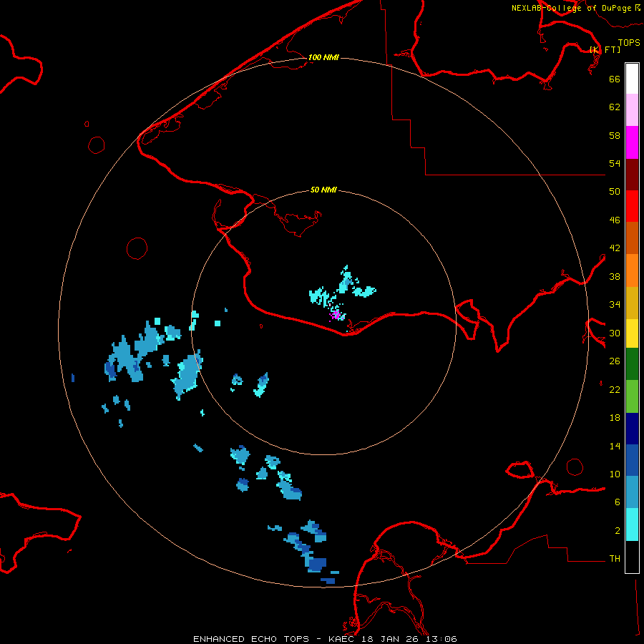This screenshot has width=644, height=644.
Task: Select the light pink legend swatch
Action: 632,109
